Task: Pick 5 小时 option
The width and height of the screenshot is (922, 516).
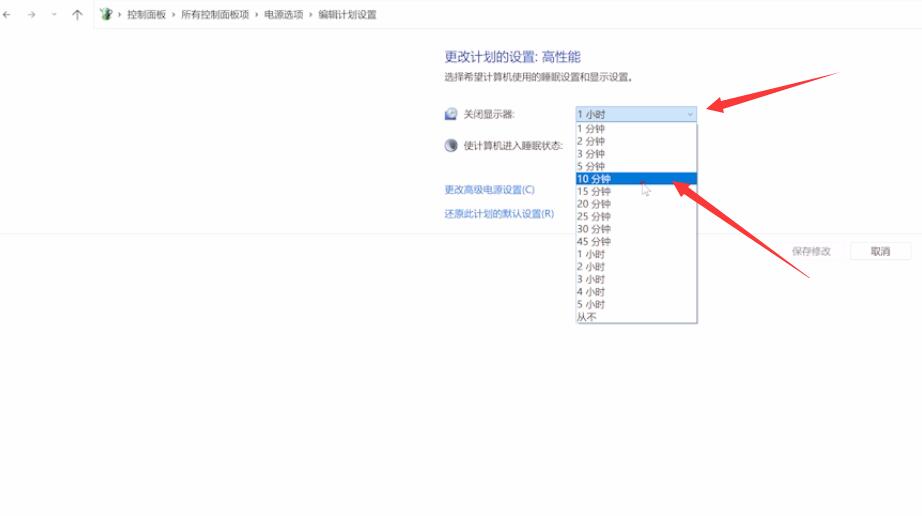Action: [636, 304]
